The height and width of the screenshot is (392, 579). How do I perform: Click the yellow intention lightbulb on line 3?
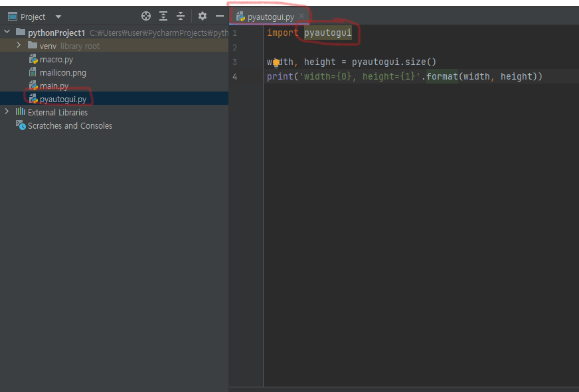point(276,63)
